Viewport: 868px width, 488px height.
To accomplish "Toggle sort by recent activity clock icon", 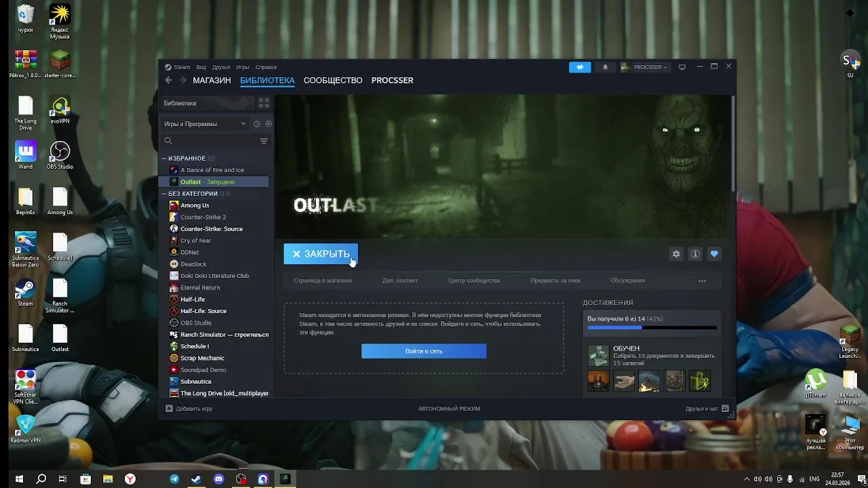I will [257, 124].
